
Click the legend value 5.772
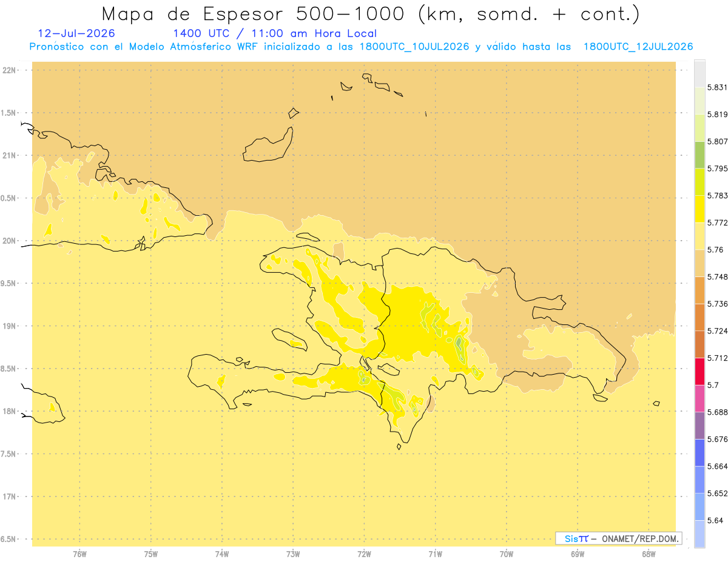[x=717, y=223]
